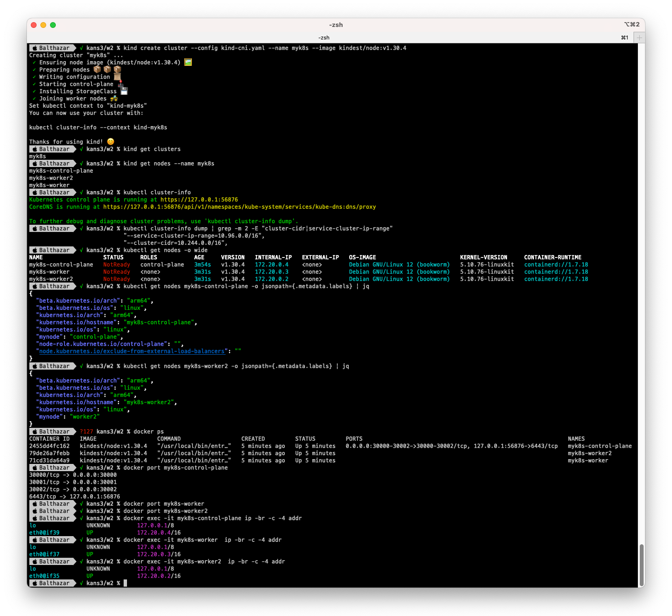This screenshot has height=616, width=672.
Task: Click IP address 172.20.0.4/16 on eth0@if39
Action: click(x=159, y=533)
